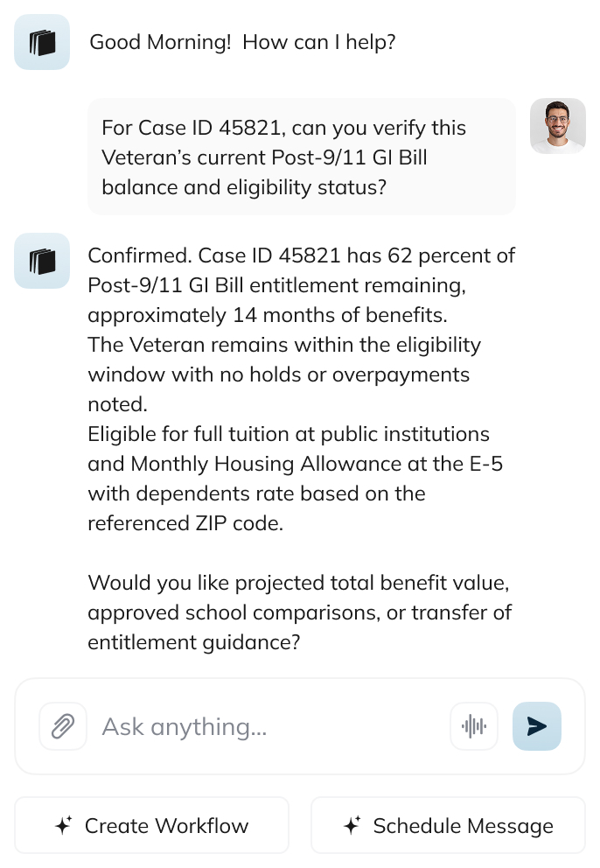
Task: Click the Good Morning greeting message
Action: tap(242, 42)
